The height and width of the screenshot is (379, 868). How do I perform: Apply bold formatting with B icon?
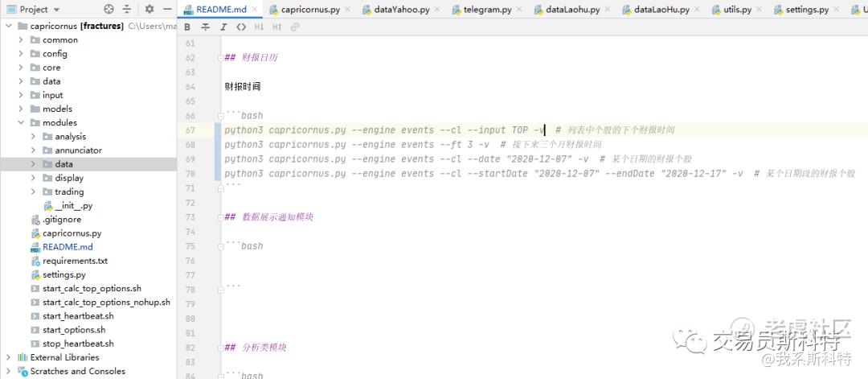pyautogui.click(x=187, y=27)
